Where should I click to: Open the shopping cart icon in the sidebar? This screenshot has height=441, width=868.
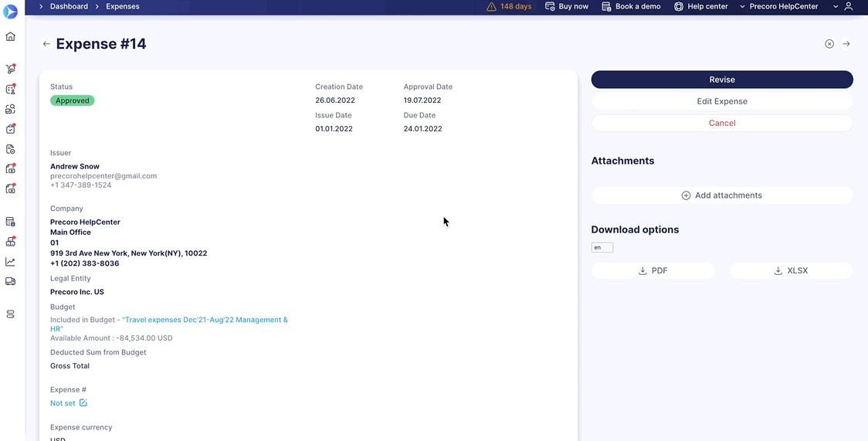(x=10, y=70)
